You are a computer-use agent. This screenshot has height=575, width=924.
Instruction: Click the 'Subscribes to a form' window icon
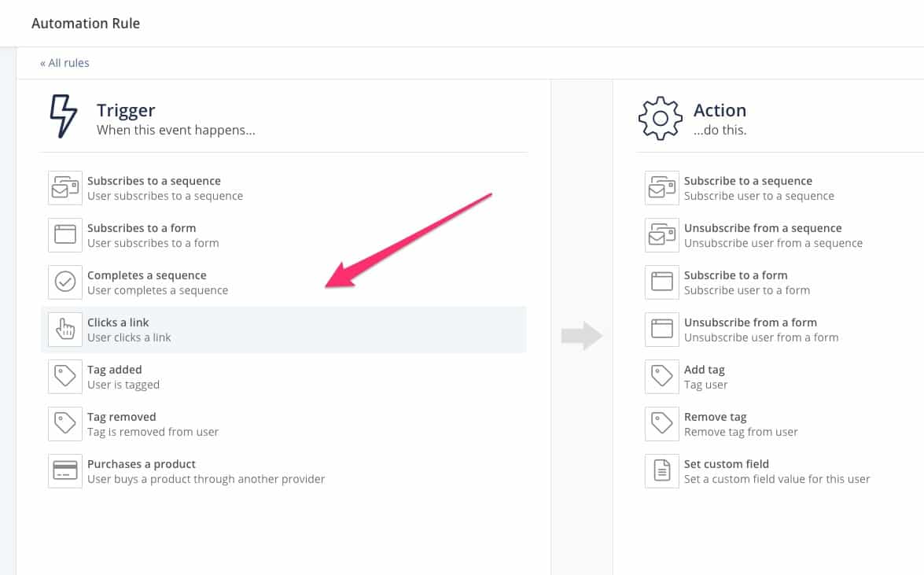pyautogui.click(x=65, y=235)
